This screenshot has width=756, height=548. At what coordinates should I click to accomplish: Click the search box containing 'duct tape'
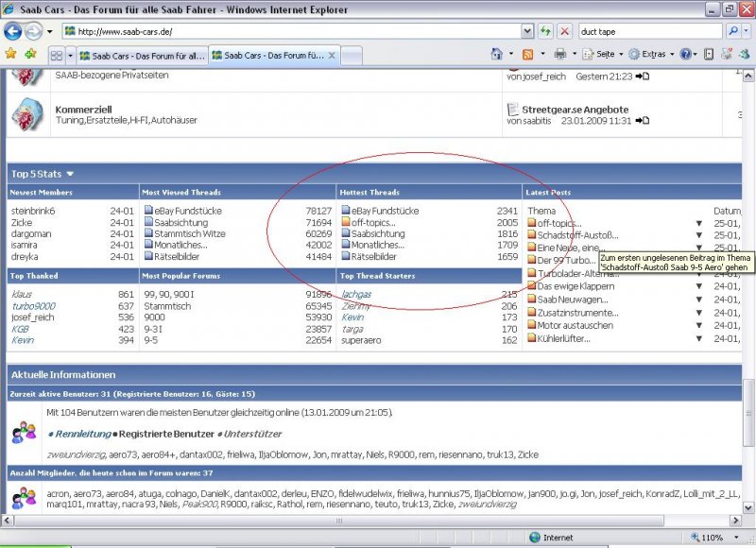[650, 32]
